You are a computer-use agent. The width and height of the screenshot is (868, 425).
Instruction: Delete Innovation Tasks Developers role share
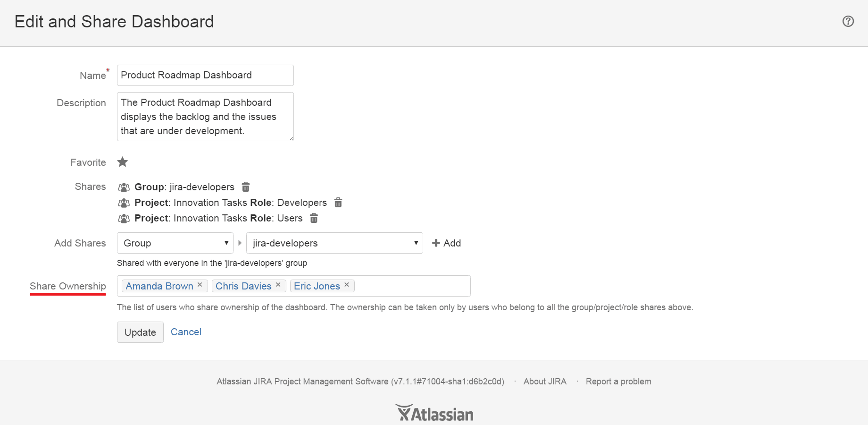(x=338, y=203)
